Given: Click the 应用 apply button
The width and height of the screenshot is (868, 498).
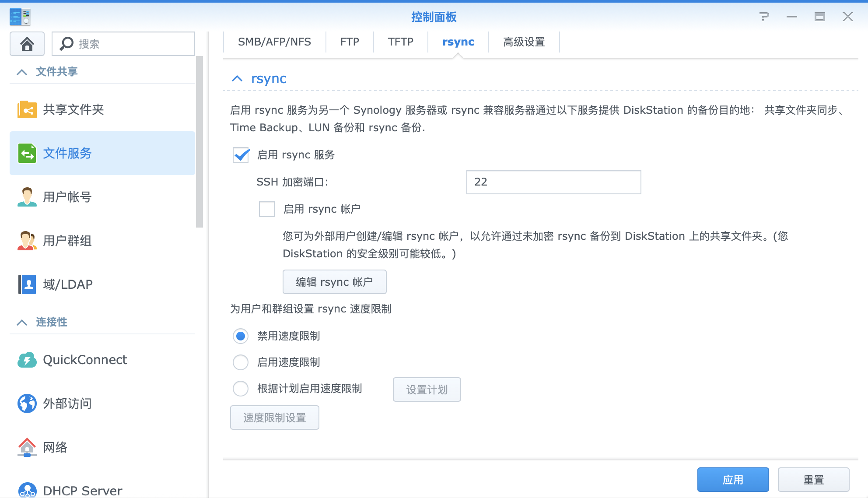Looking at the screenshot, I should [733, 480].
